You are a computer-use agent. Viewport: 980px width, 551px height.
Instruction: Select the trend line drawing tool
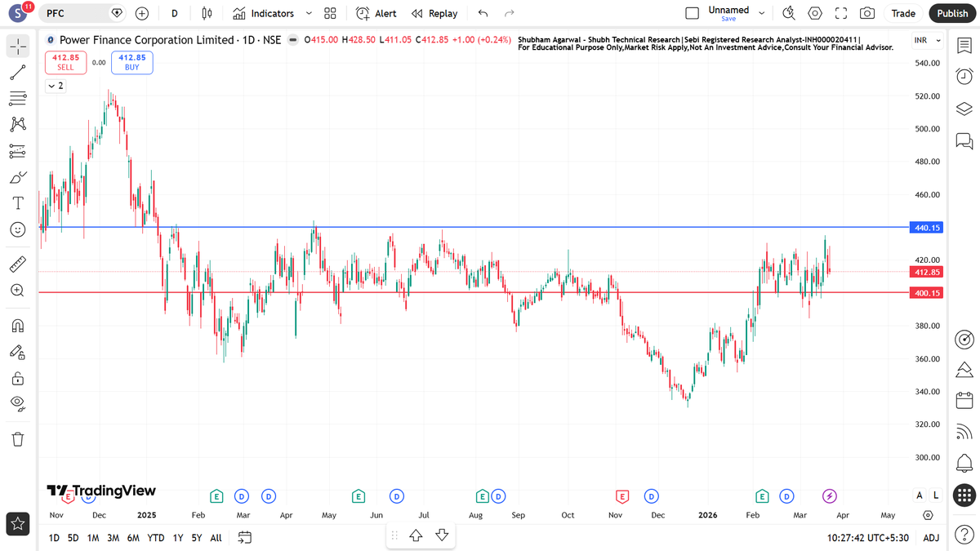(18, 73)
